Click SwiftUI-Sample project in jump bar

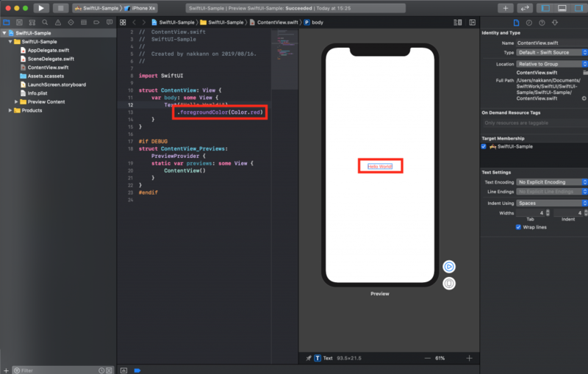[x=173, y=23]
